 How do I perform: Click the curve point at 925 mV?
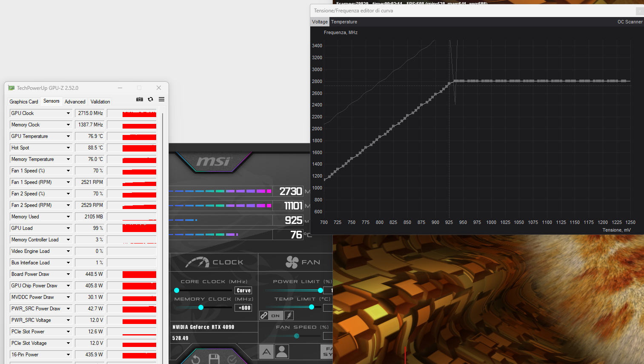[x=449, y=84]
